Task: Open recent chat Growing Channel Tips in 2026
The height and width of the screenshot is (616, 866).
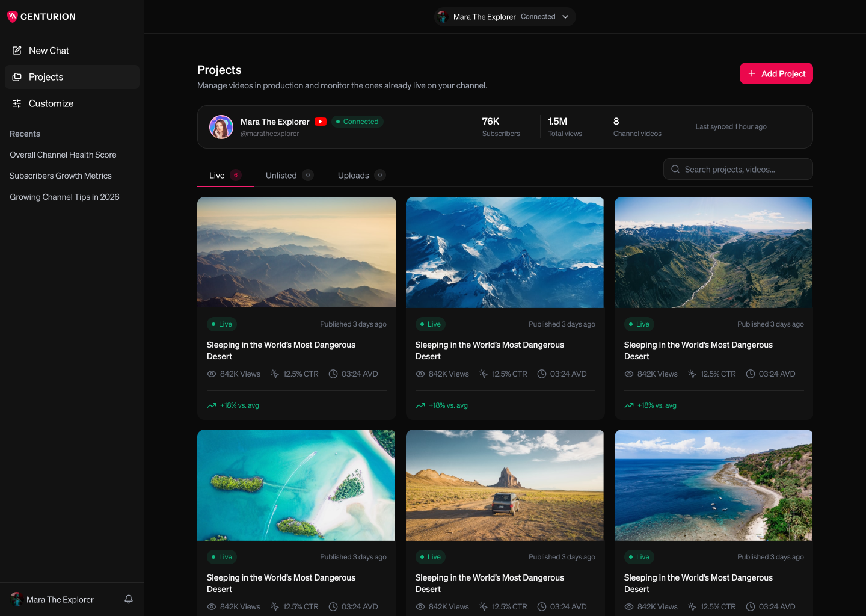Action: [x=64, y=197]
